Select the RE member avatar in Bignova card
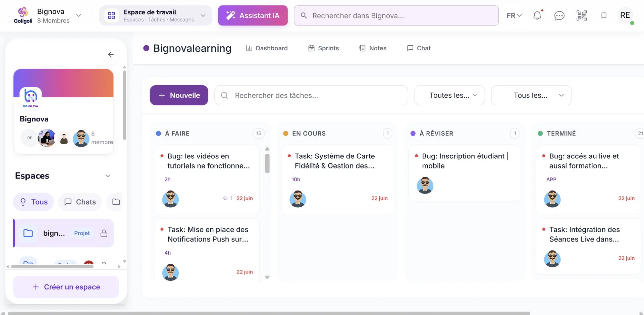The height and width of the screenshot is (315, 644). coord(30,138)
